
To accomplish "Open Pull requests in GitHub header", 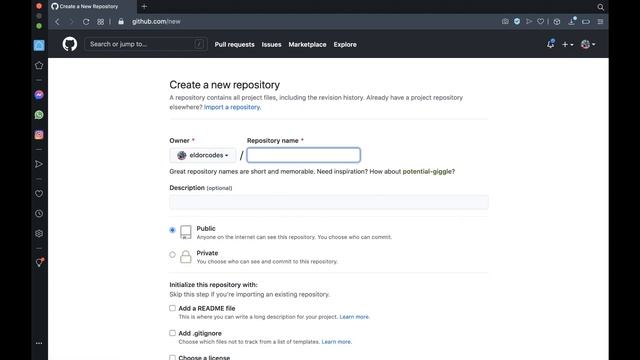I will 234,44.
